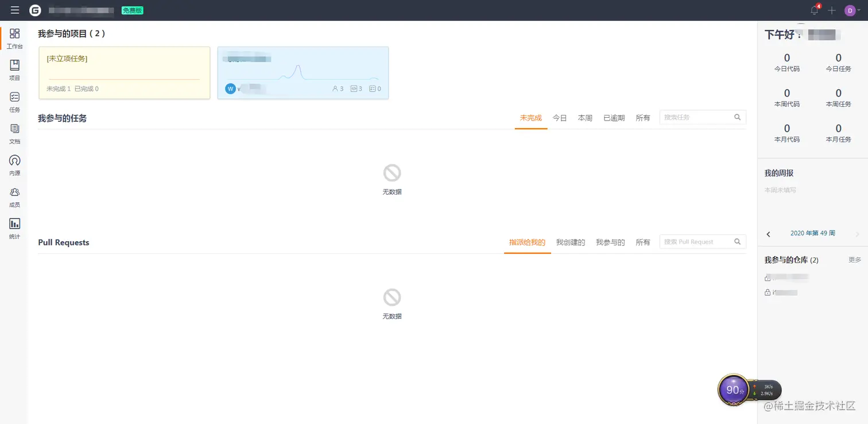
Task: Select the 今日 tasks tab
Action: 560,118
